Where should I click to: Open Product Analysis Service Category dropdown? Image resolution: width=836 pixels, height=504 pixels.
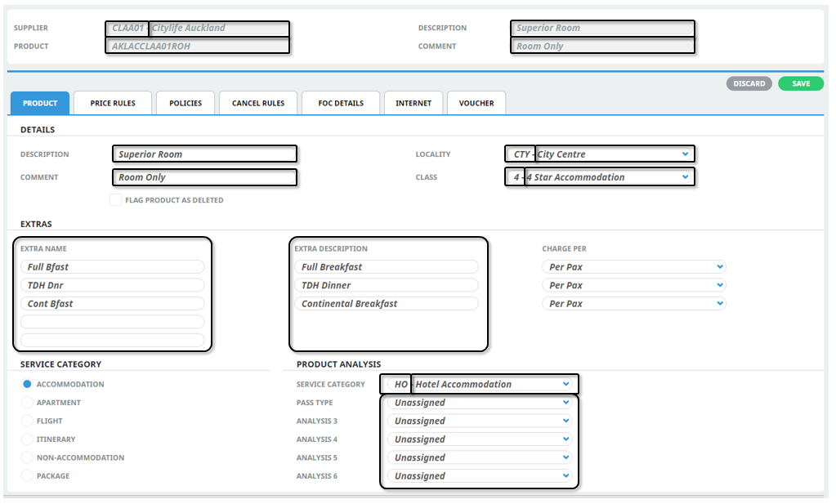(x=566, y=385)
